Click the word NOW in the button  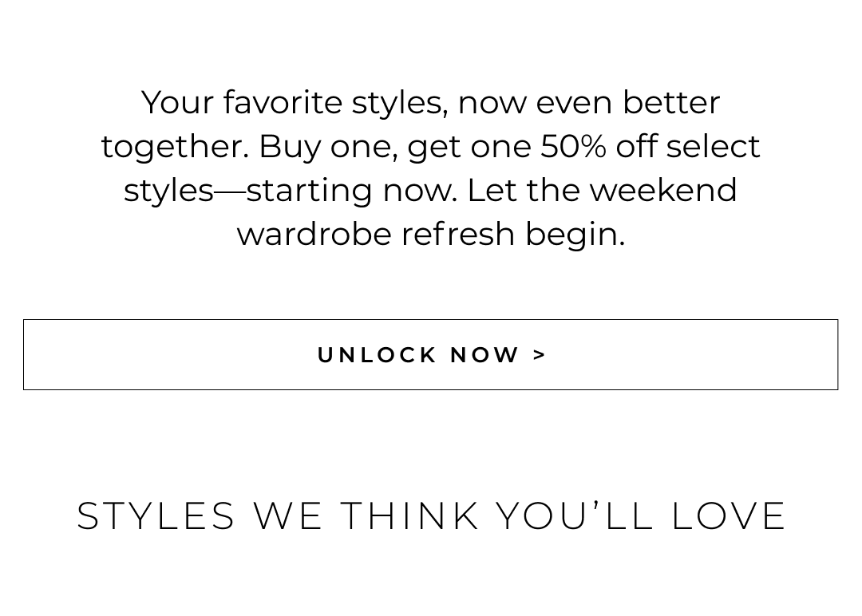pos(484,354)
